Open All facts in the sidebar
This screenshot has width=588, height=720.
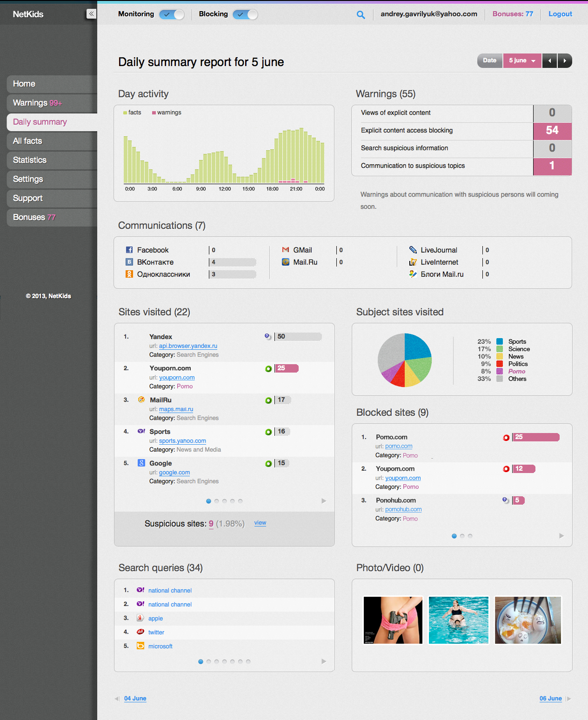coord(52,141)
